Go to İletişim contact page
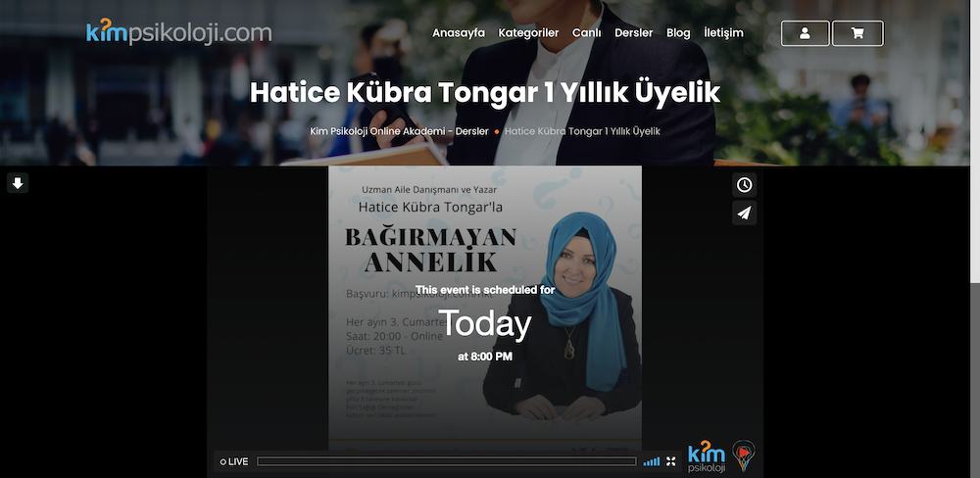 723,32
